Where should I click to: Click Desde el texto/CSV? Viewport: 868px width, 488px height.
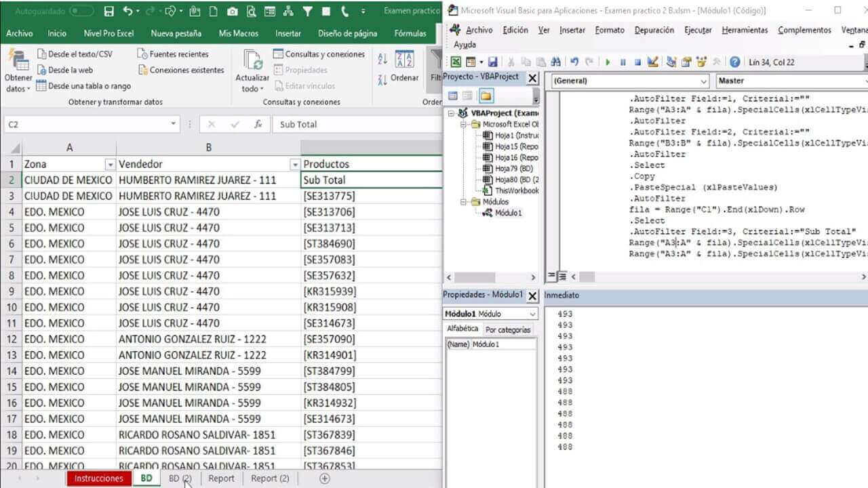[x=75, y=54]
